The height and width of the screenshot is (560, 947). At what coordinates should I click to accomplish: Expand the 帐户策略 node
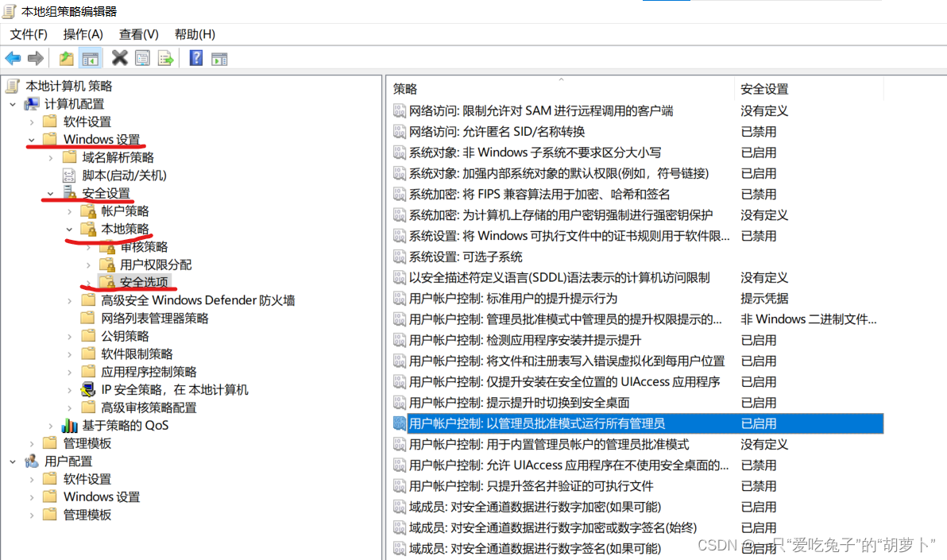tap(69, 210)
